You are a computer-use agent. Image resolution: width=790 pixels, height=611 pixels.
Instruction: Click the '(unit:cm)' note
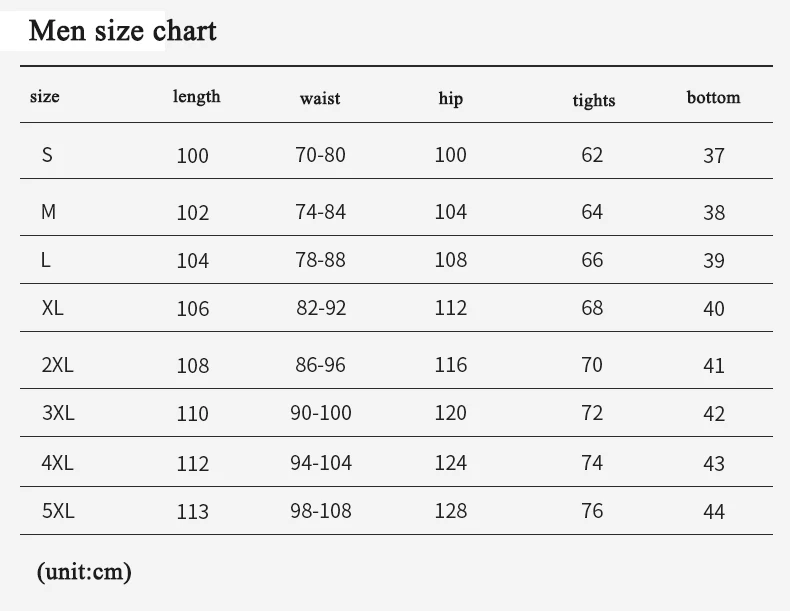coord(84,572)
